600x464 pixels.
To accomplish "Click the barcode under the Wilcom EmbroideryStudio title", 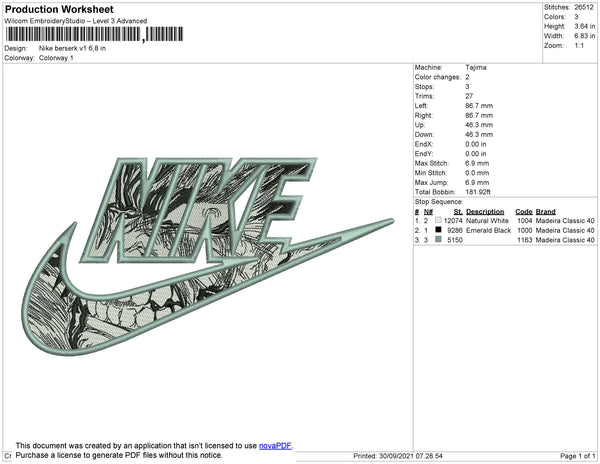I will [x=94, y=34].
